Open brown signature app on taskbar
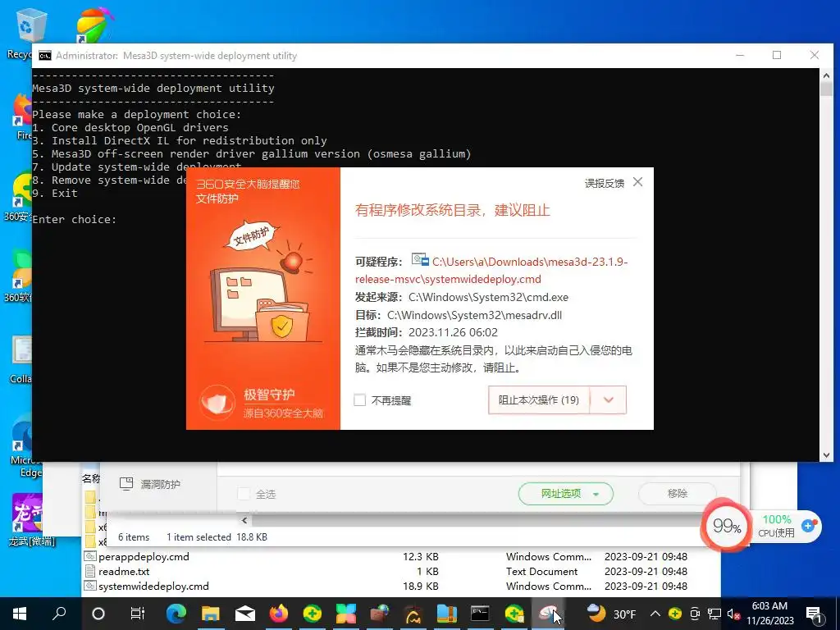840x630 pixels. (x=413, y=614)
